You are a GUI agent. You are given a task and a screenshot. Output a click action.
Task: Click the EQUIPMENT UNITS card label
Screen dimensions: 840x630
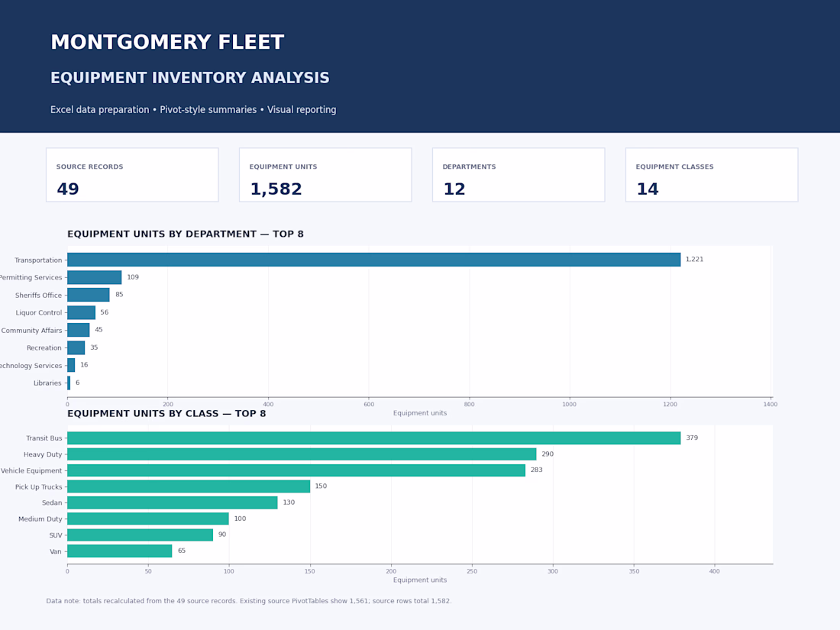[283, 166]
